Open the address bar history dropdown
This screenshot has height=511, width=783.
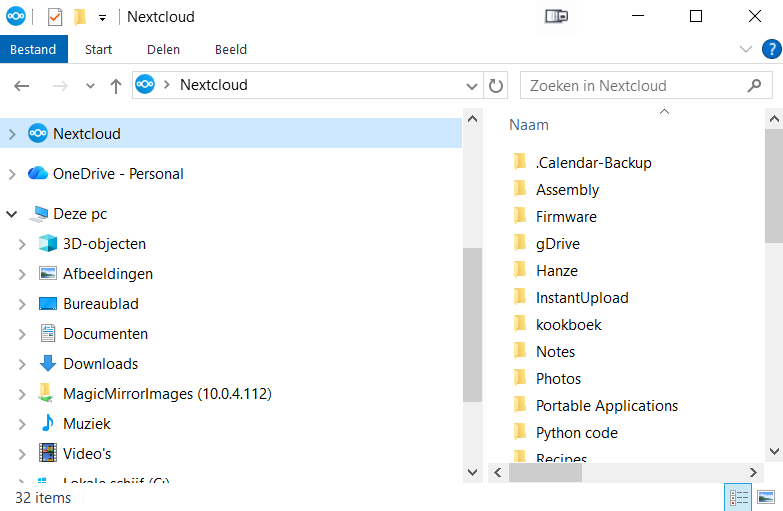[473, 86]
